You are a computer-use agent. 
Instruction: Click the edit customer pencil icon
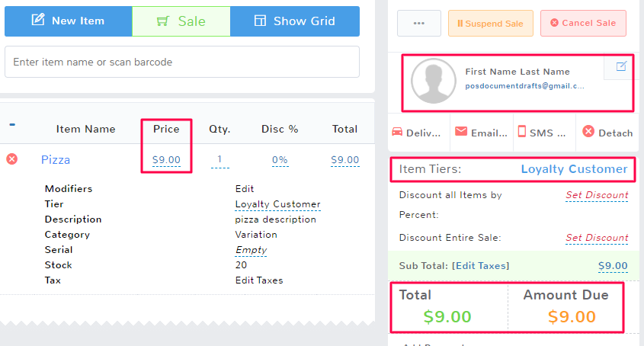coord(620,66)
